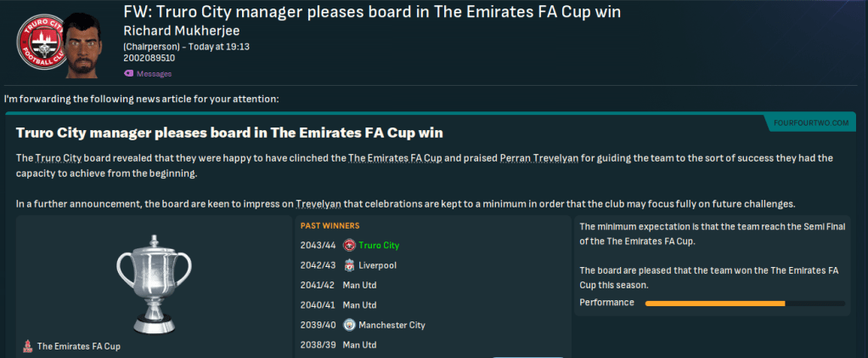Click the FOURFOURTWO.COM source tag
868x358 pixels.
click(x=815, y=122)
